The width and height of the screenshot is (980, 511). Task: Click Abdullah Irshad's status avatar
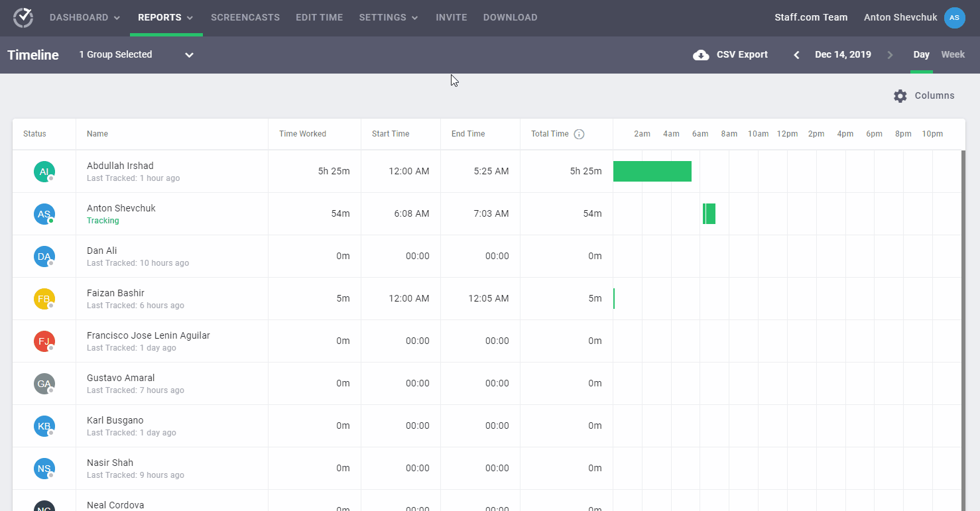point(44,171)
